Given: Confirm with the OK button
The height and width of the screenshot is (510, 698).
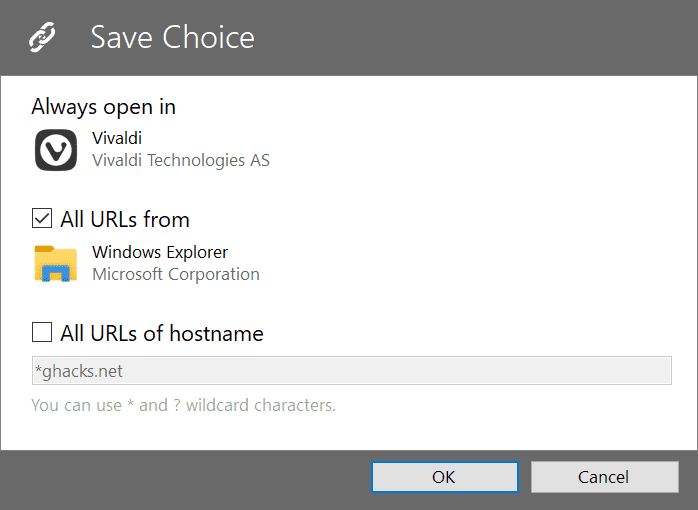Looking at the screenshot, I should pos(445,477).
